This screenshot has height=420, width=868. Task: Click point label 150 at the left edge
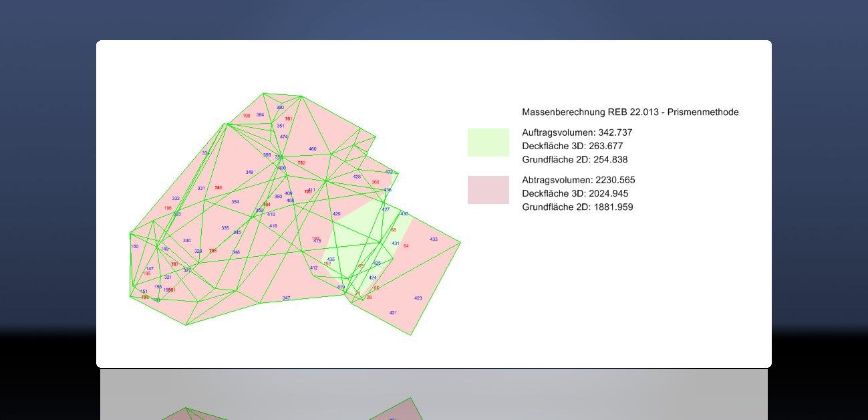[135, 247]
